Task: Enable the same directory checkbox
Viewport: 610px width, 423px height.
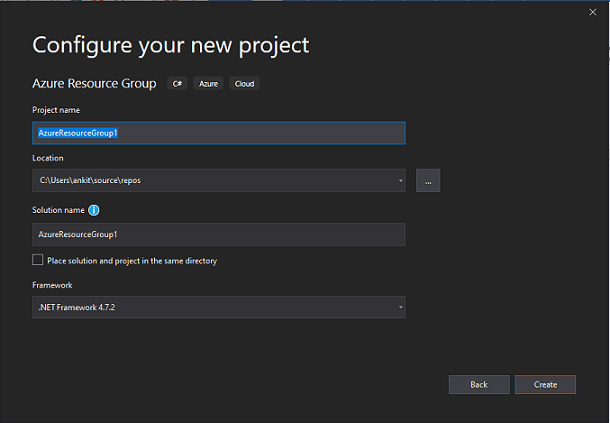Action: pos(38,260)
